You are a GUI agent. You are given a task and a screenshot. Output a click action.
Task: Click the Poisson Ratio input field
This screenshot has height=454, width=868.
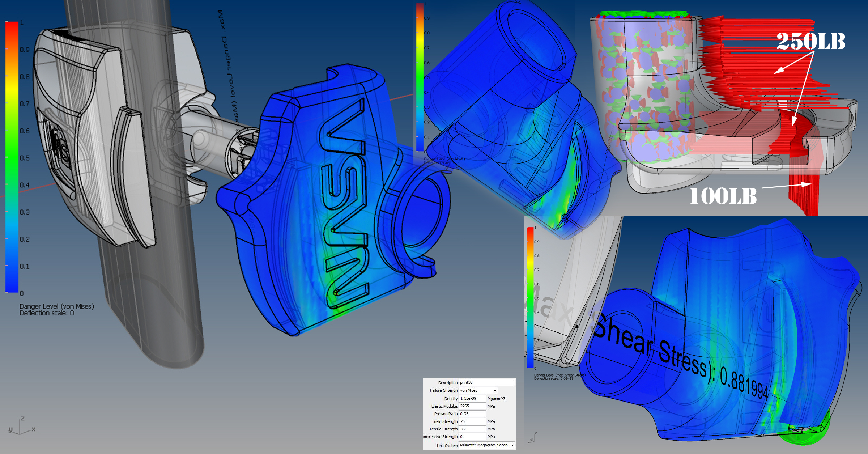(x=472, y=414)
